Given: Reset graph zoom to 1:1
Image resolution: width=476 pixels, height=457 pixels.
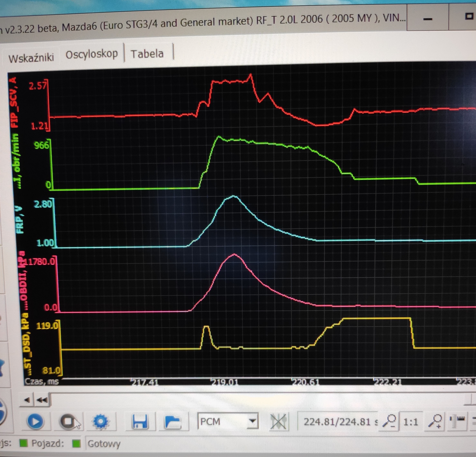Looking at the screenshot, I should pos(411,422).
